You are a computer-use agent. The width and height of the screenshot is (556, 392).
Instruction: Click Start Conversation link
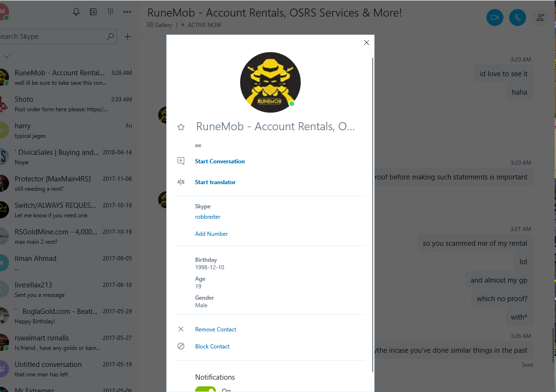pyautogui.click(x=220, y=161)
